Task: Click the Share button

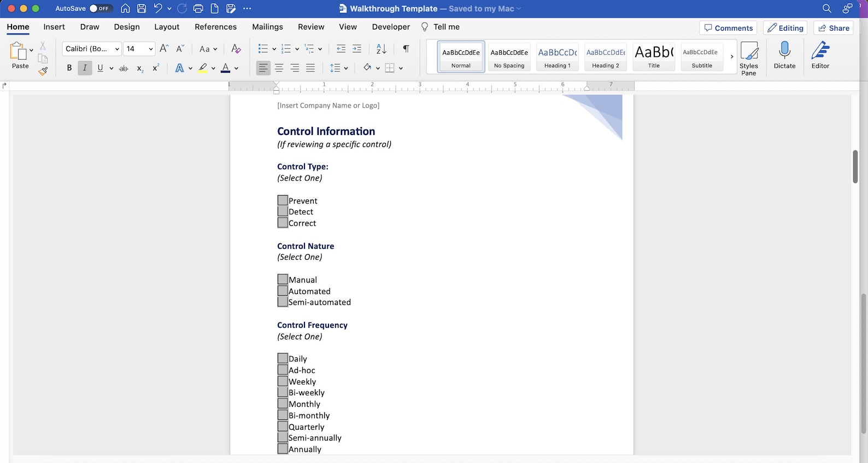Action: pos(834,28)
